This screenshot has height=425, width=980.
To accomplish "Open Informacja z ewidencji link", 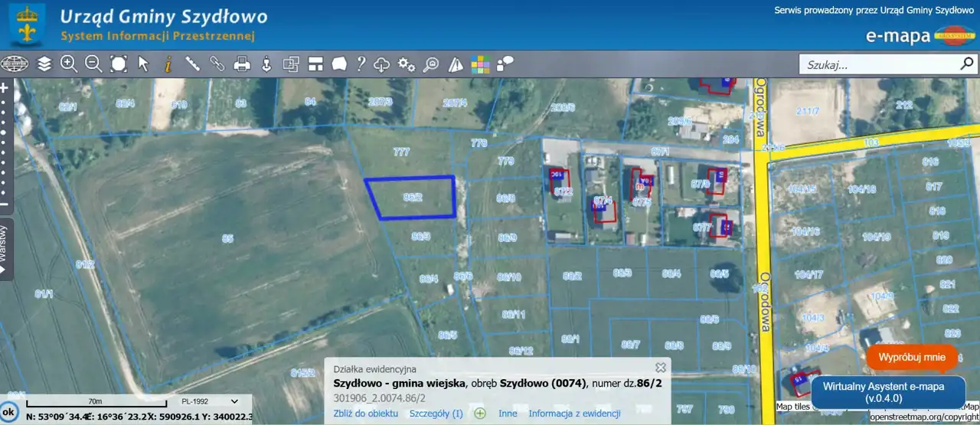I will click(x=574, y=414).
